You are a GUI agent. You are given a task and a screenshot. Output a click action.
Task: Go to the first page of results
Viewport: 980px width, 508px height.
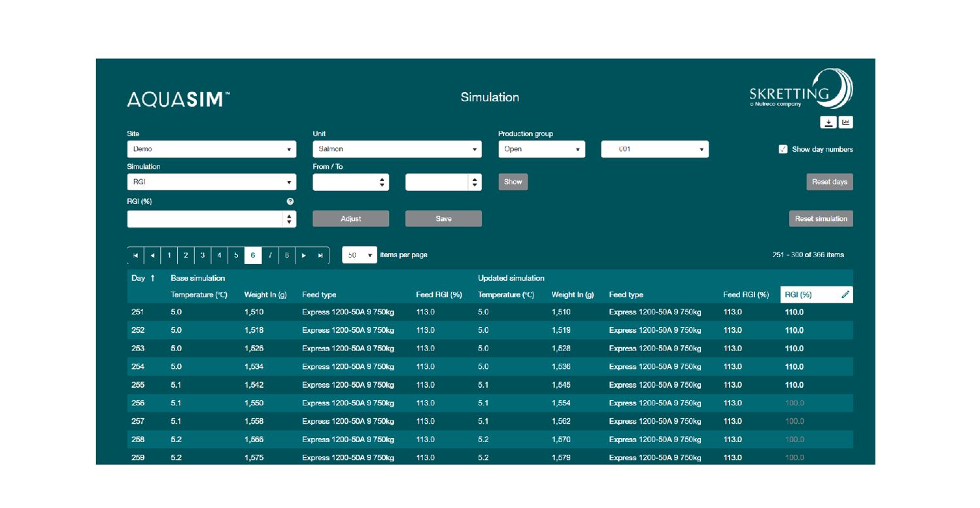(x=135, y=255)
